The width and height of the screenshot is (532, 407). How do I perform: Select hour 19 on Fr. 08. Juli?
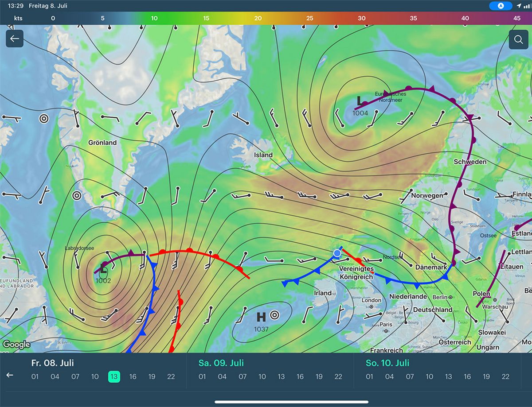pos(152,376)
